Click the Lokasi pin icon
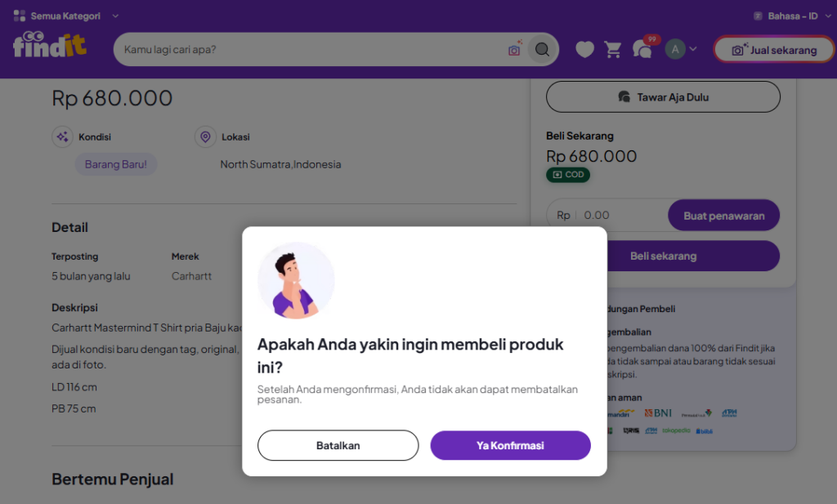The height and width of the screenshot is (504, 837). pos(205,137)
